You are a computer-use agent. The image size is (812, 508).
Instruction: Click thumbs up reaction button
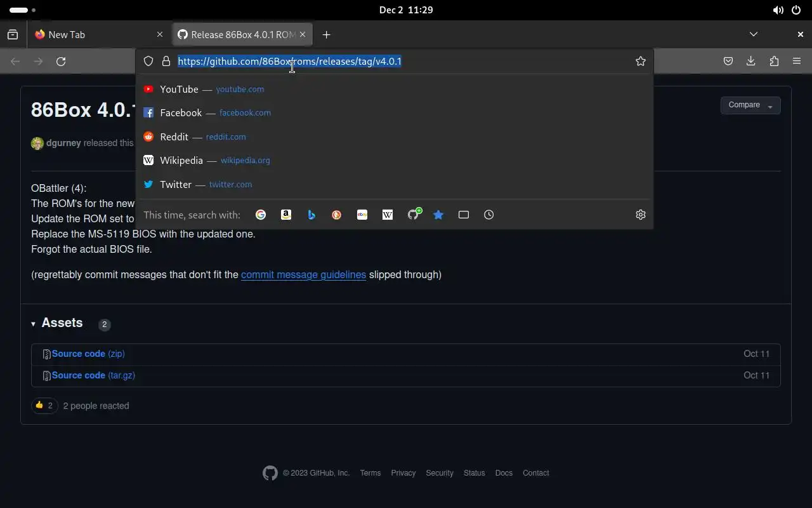pyautogui.click(x=44, y=405)
